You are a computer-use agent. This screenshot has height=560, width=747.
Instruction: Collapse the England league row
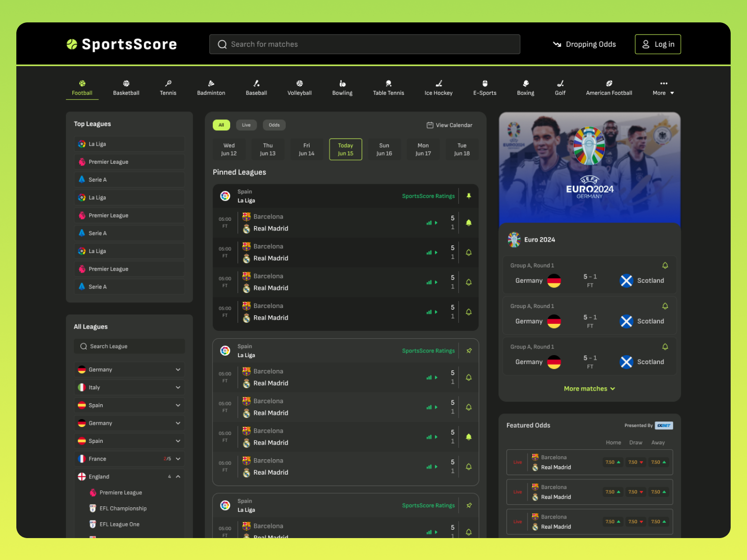[x=130, y=476]
